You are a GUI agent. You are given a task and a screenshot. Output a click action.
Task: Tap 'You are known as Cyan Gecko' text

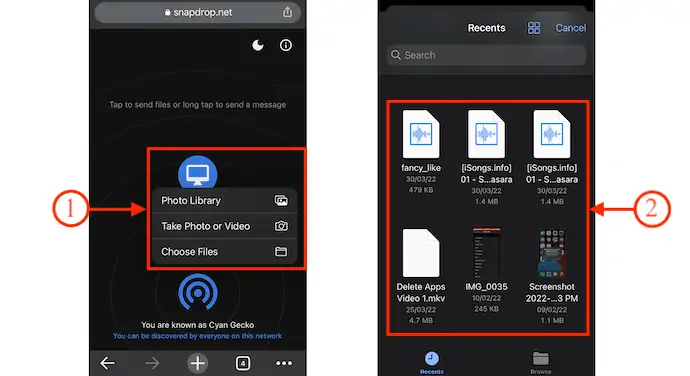[x=198, y=325]
